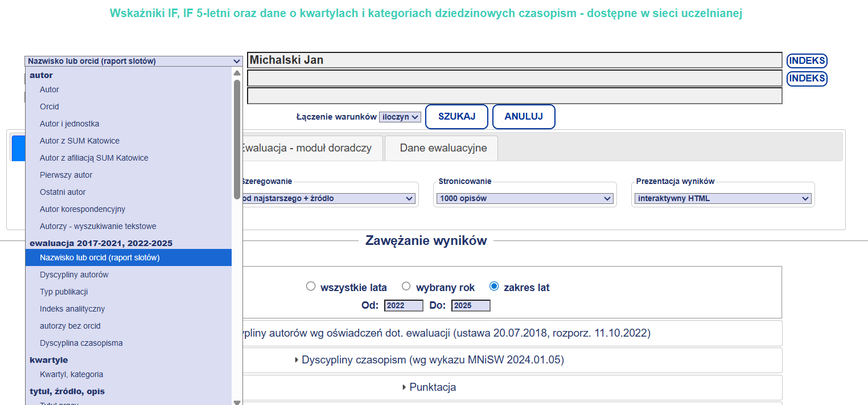Choose "Orcid" option in the list

point(50,107)
